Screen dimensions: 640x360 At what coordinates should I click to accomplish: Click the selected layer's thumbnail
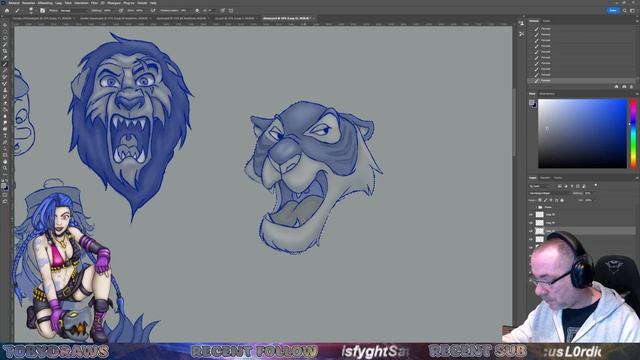pyautogui.click(x=540, y=231)
